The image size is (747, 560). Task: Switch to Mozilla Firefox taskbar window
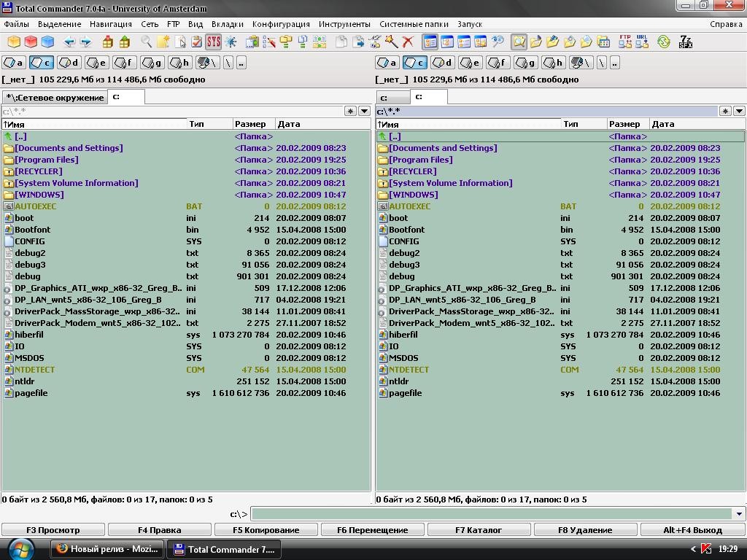point(107,549)
